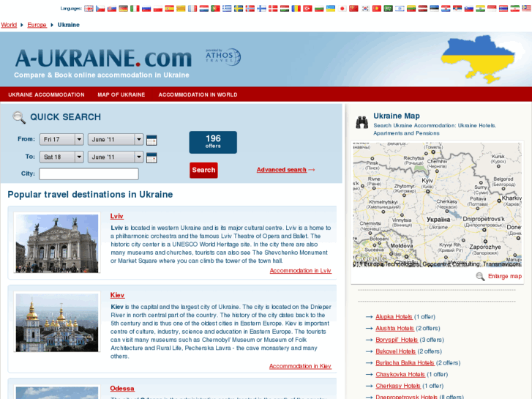Viewport: 532px width, 399px height.
Task: Select the Turkish flag language
Action: [x=308, y=9]
